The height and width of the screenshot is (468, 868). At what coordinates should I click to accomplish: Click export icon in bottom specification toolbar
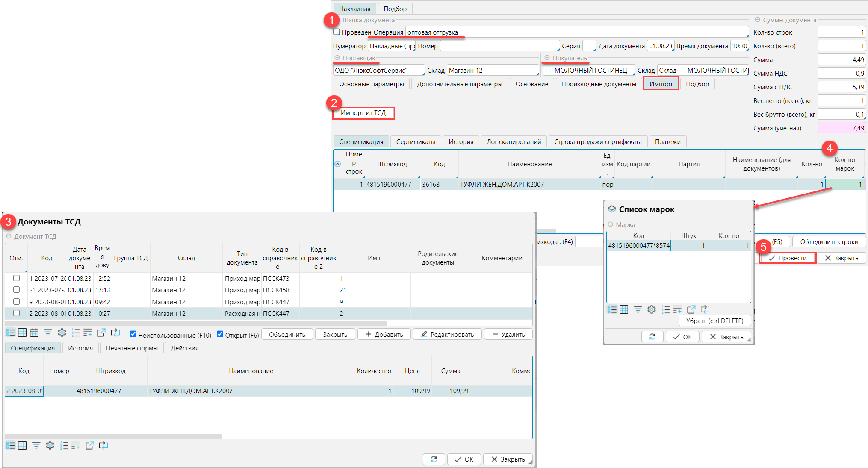click(89, 445)
